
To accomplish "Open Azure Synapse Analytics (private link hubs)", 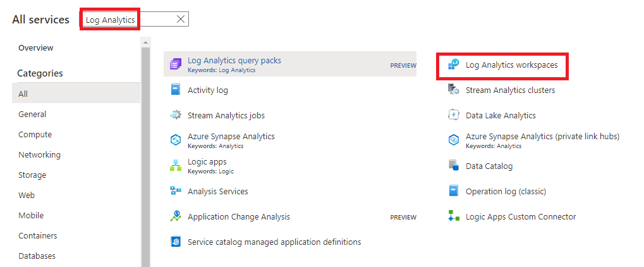I will 542,136.
